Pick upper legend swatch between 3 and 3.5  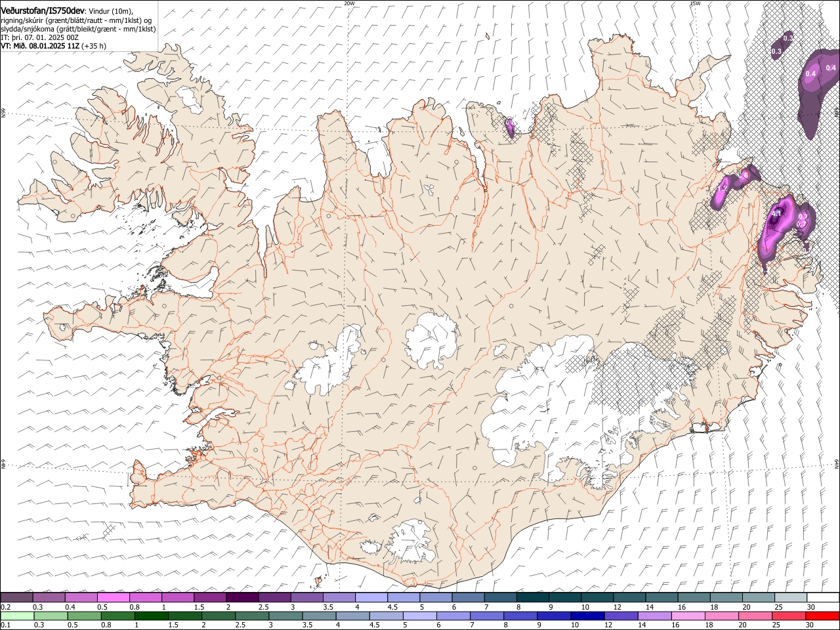click(x=306, y=598)
